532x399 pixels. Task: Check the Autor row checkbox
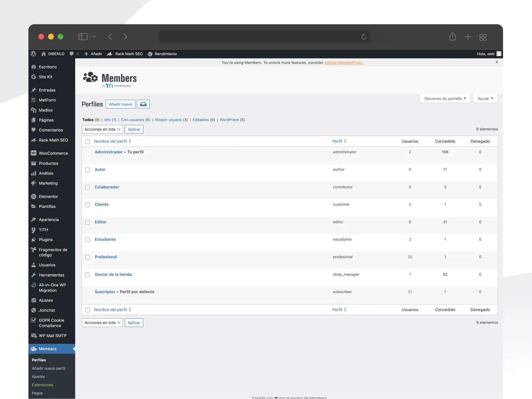point(87,170)
